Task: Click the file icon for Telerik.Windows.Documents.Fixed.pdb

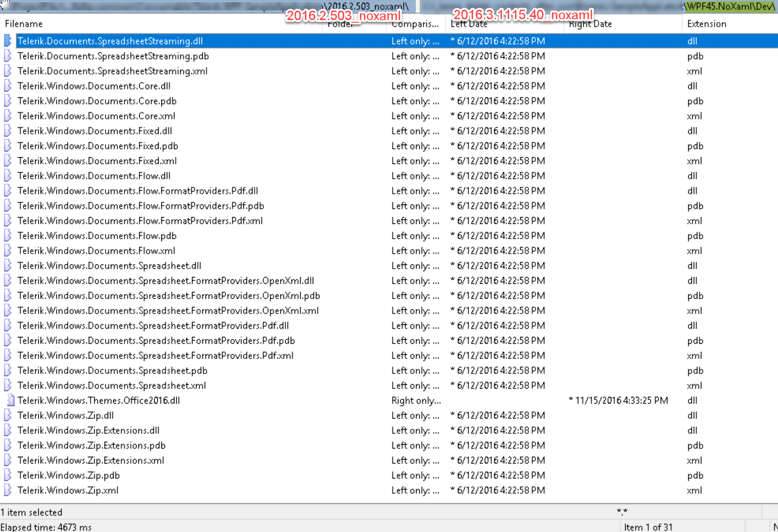Action: point(8,146)
